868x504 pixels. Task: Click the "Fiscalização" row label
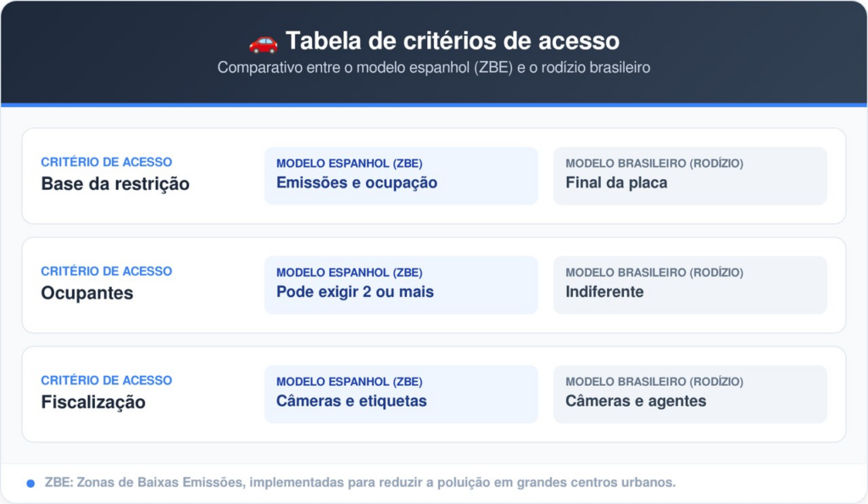click(93, 402)
